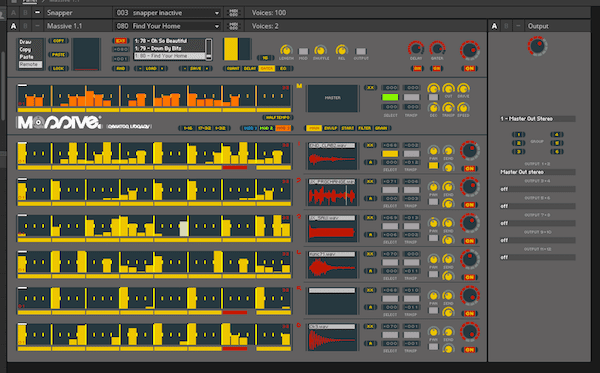Open the Output 1+2 Master Out stereo selector

coord(537,172)
